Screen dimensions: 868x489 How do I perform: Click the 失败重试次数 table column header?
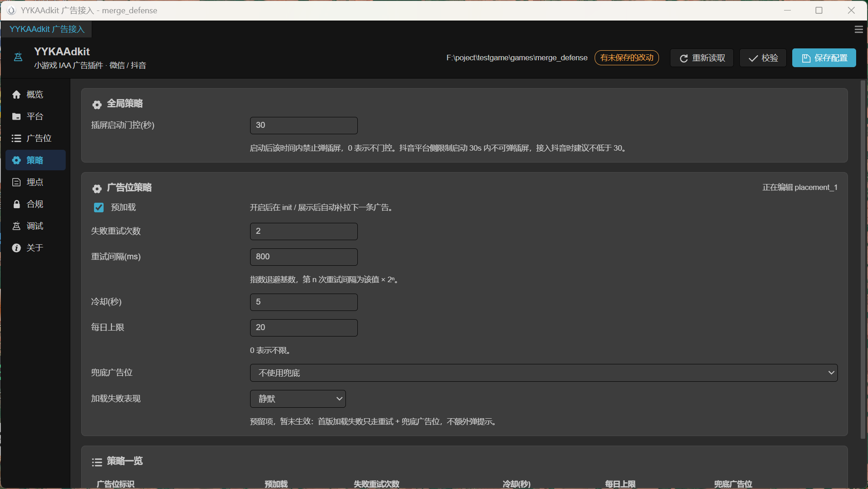tap(376, 484)
